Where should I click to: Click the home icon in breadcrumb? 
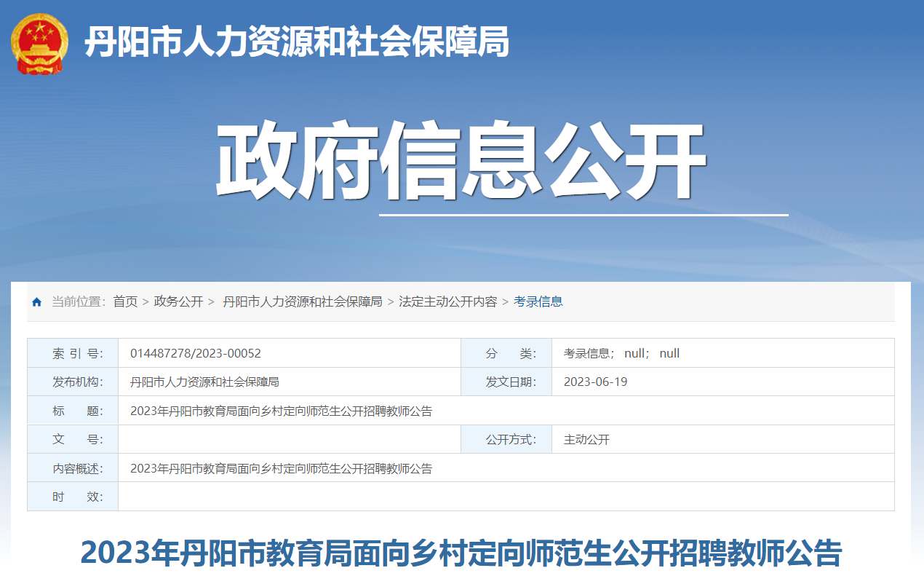(37, 302)
